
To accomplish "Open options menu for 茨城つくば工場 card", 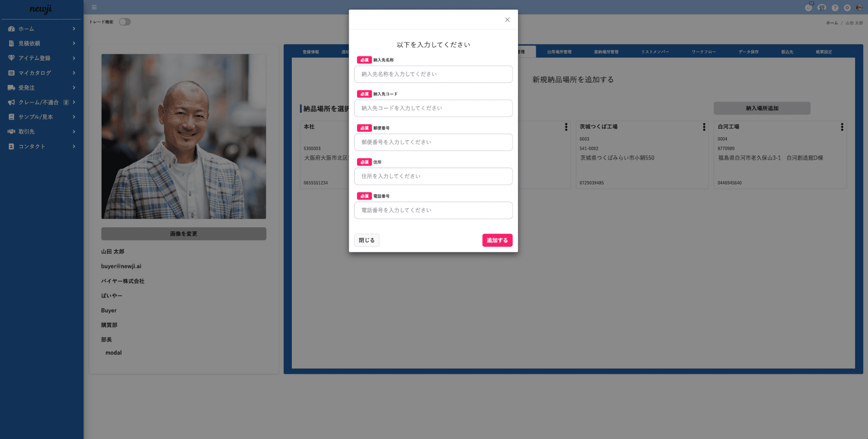I will [704, 127].
